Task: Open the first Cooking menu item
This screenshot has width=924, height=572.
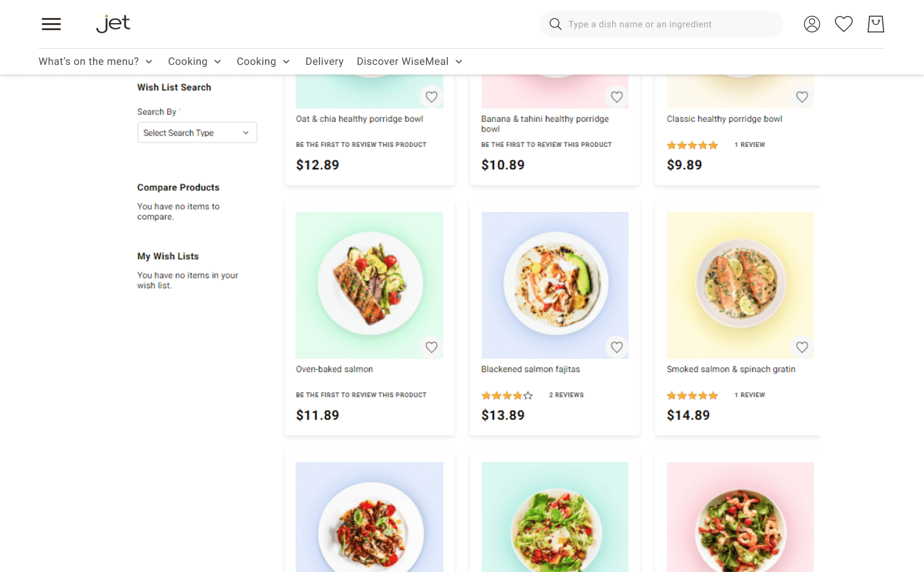Action: coord(194,62)
